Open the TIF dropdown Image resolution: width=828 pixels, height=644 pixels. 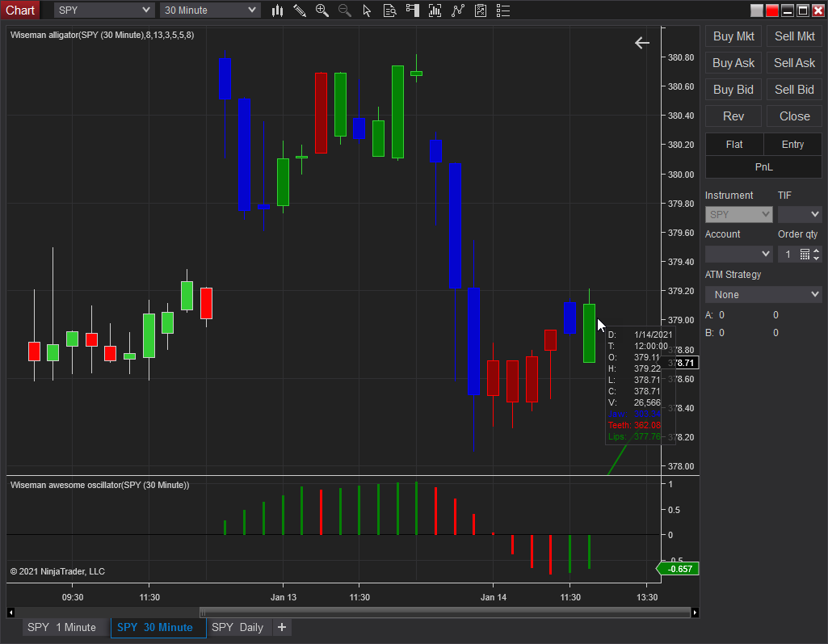pos(800,214)
